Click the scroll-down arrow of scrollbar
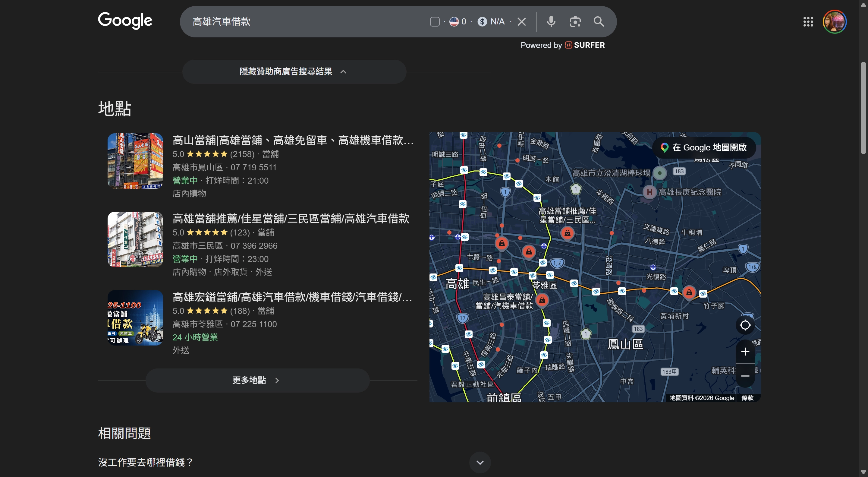 coord(863,472)
